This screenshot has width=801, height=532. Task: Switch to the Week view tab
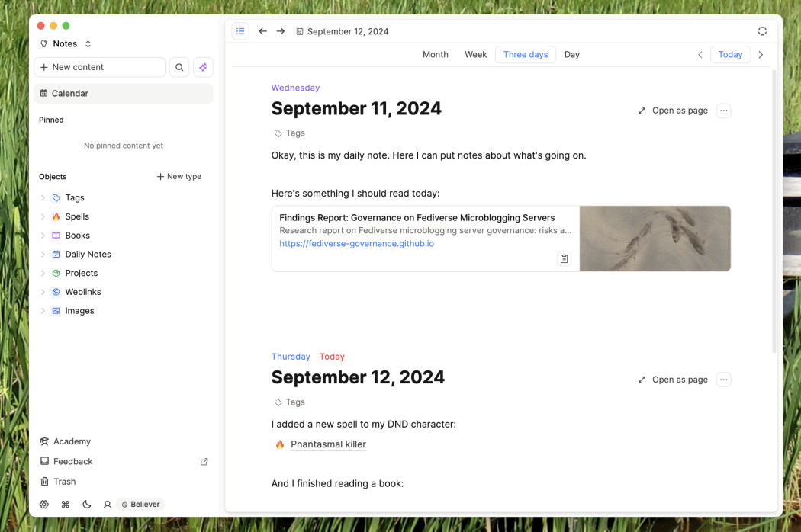coord(475,55)
